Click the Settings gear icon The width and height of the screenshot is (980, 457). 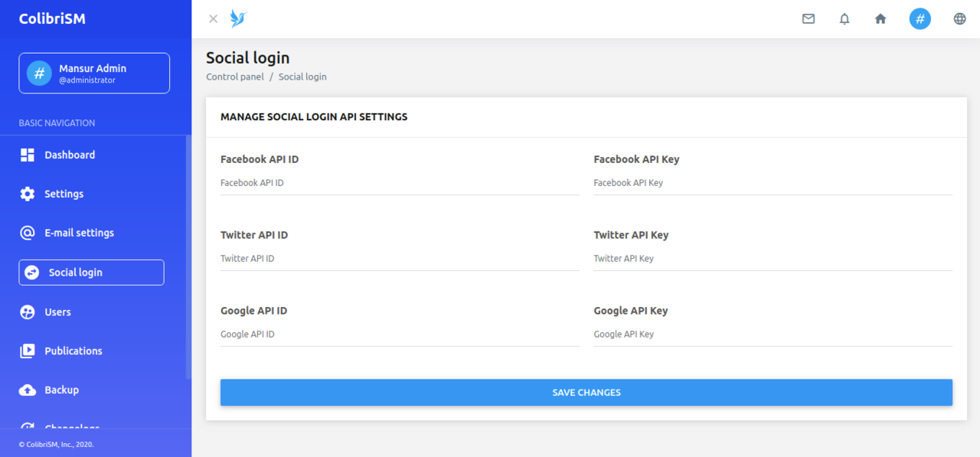coord(28,194)
